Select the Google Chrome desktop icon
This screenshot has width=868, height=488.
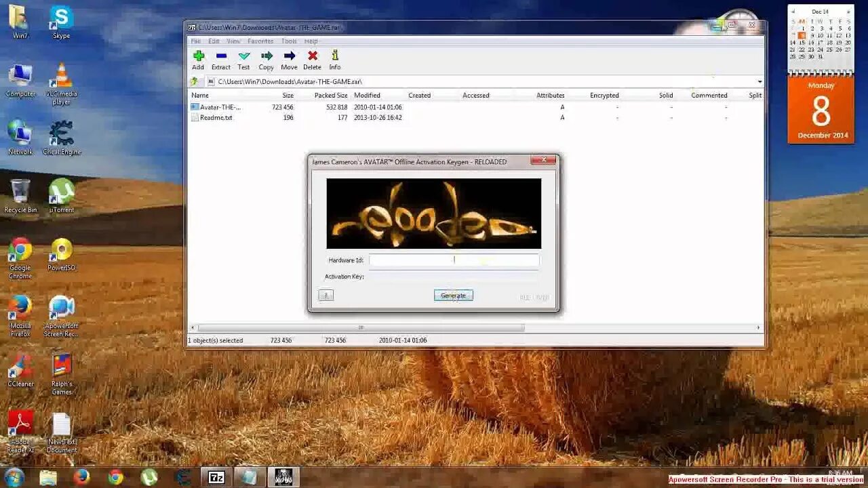pos(20,258)
